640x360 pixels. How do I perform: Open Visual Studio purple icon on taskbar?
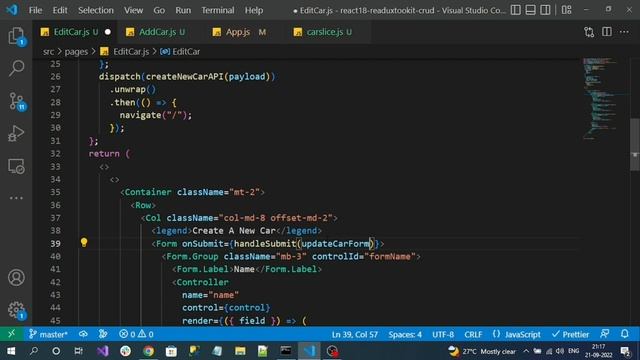click(x=102, y=351)
